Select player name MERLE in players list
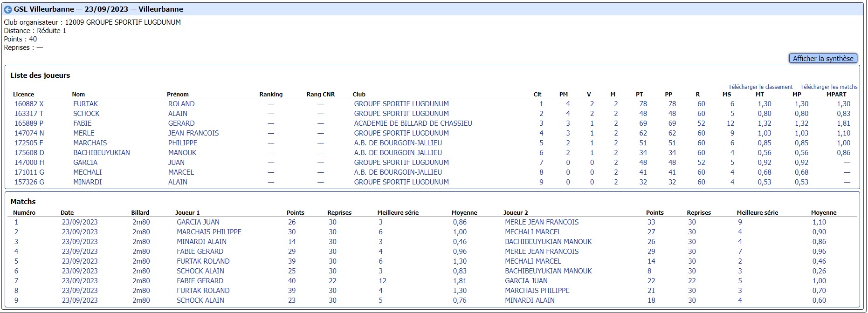The width and height of the screenshot is (868, 313). pyautogui.click(x=84, y=133)
